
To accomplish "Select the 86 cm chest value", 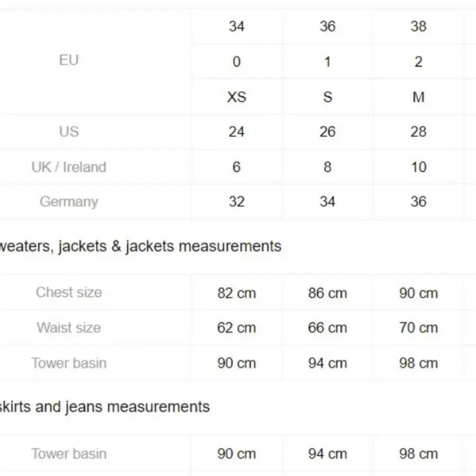I will pyautogui.click(x=327, y=293).
